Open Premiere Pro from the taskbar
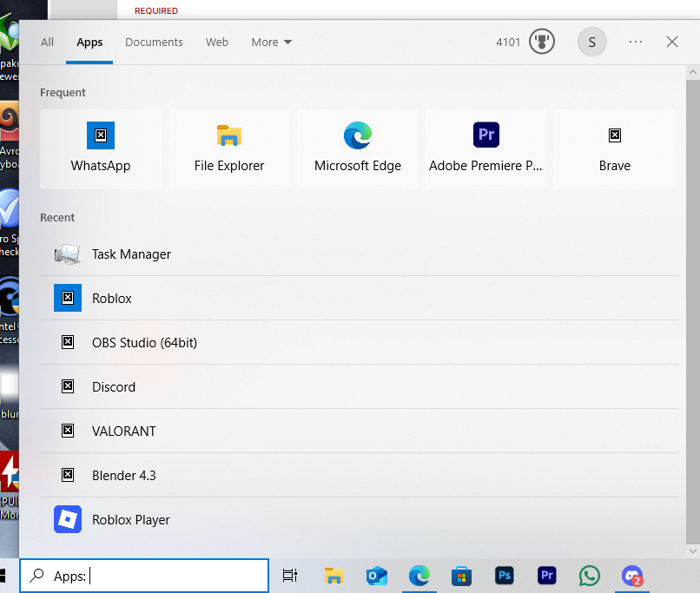This screenshot has width=700, height=593. (x=547, y=576)
